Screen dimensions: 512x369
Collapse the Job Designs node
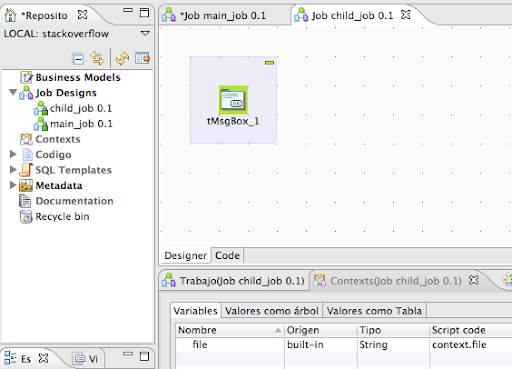click(13, 92)
